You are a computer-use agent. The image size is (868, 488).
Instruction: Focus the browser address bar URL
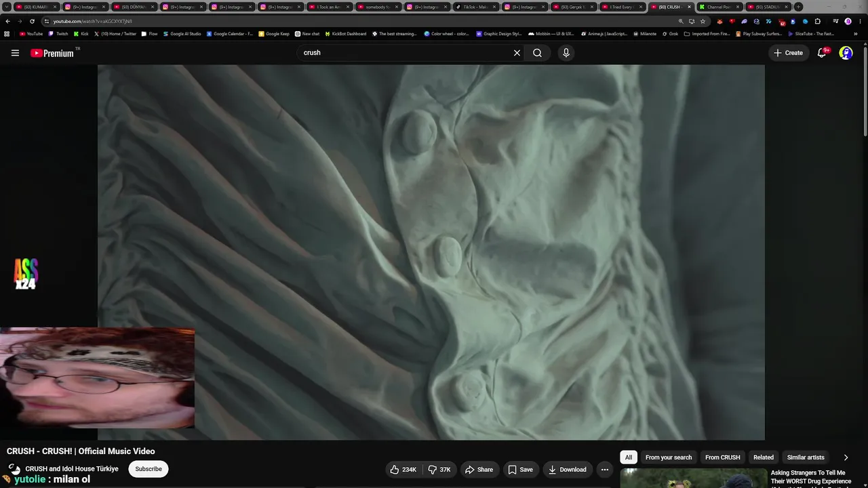pyautogui.click(x=93, y=21)
